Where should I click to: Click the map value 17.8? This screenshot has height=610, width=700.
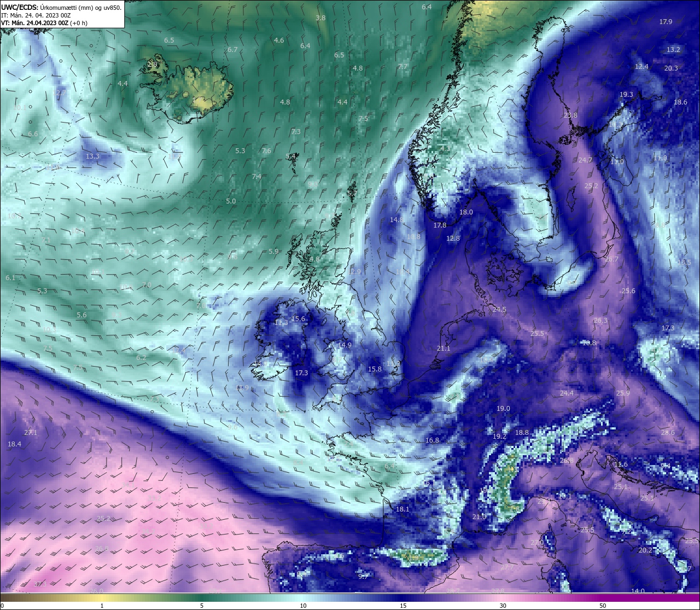[440, 225]
